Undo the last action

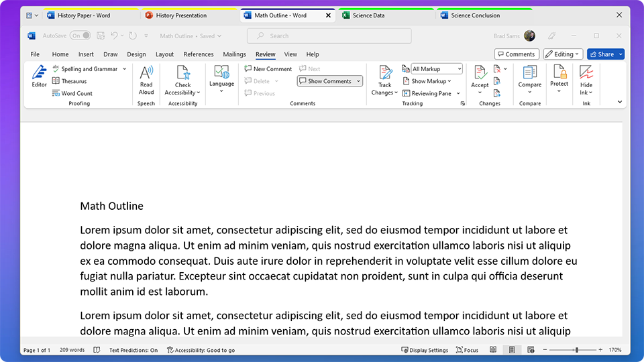115,36
